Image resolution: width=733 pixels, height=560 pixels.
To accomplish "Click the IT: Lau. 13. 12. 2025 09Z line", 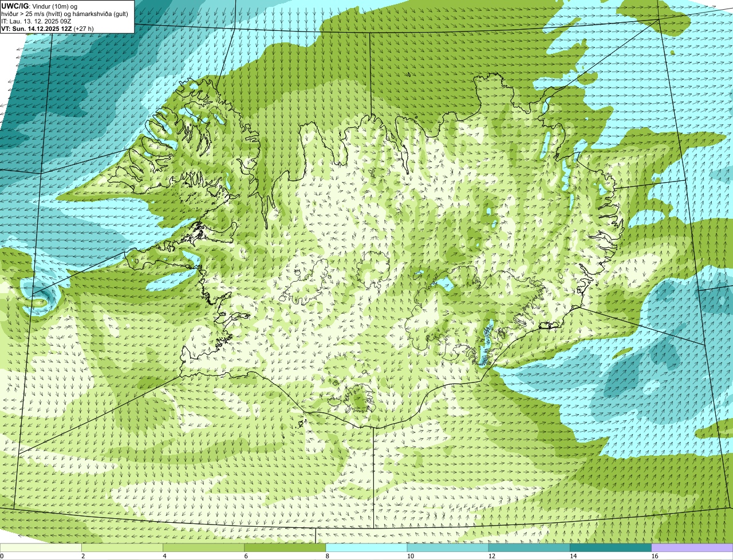I will [36, 21].
